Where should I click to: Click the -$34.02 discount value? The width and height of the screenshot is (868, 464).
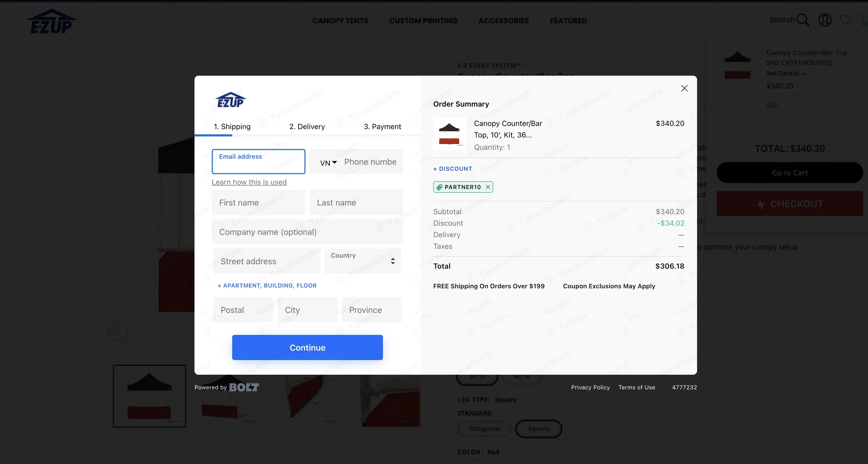pos(671,223)
